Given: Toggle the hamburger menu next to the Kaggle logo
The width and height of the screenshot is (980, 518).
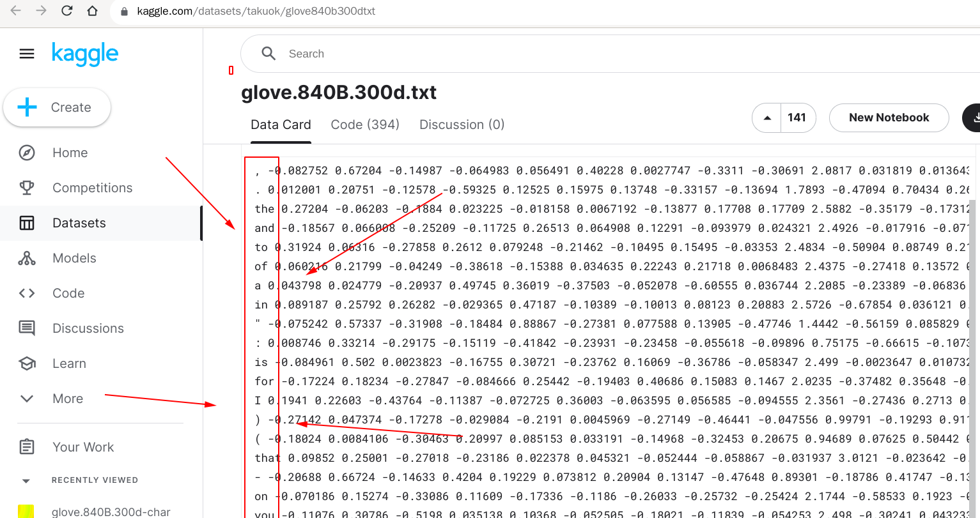Looking at the screenshot, I should [x=27, y=54].
